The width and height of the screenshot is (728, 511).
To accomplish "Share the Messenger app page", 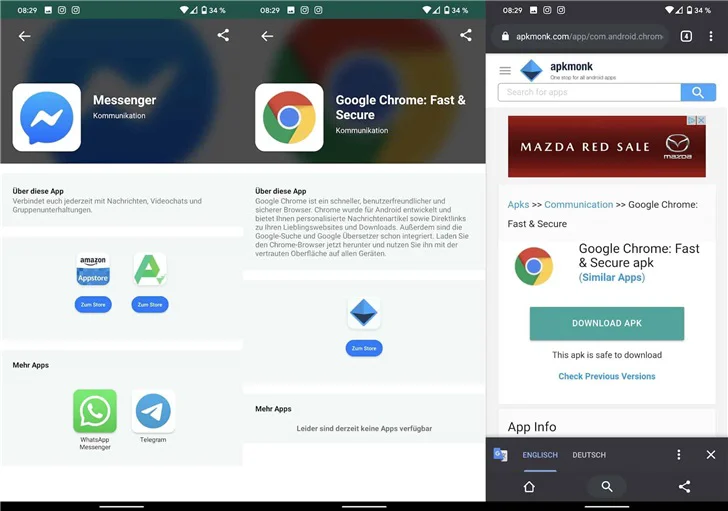I will pyautogui.click(x=223, y=35).
